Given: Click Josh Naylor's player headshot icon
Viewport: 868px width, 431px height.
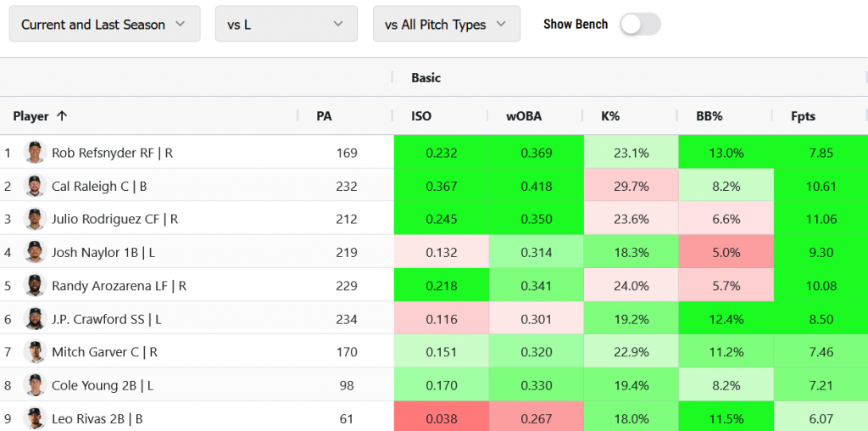Looking at the screenshot, I should (34, 252).
